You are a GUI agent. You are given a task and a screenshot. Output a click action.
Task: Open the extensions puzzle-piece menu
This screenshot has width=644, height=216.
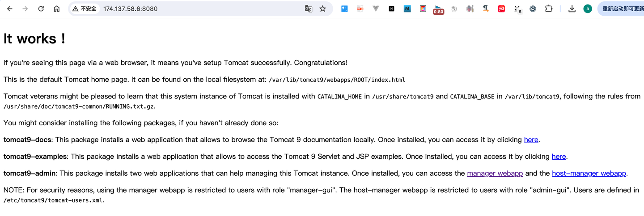click(x=548, y=8)
